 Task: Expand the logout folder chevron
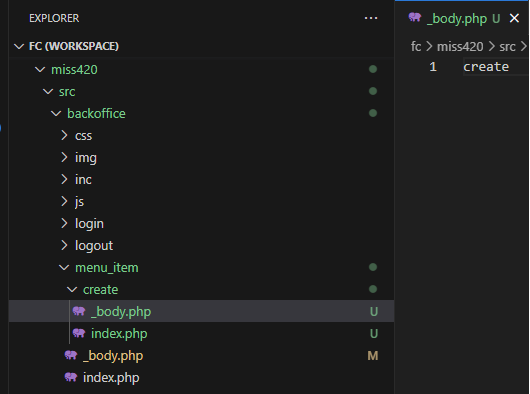64,246
